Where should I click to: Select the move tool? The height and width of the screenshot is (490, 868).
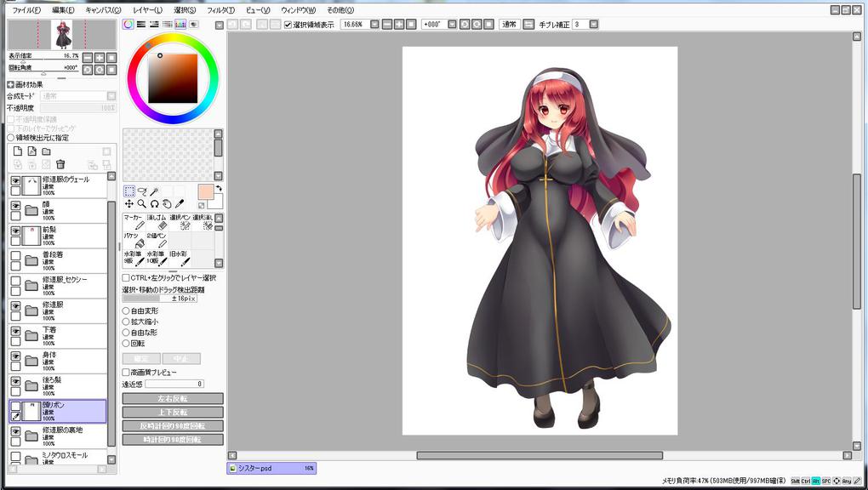(129, 204)
